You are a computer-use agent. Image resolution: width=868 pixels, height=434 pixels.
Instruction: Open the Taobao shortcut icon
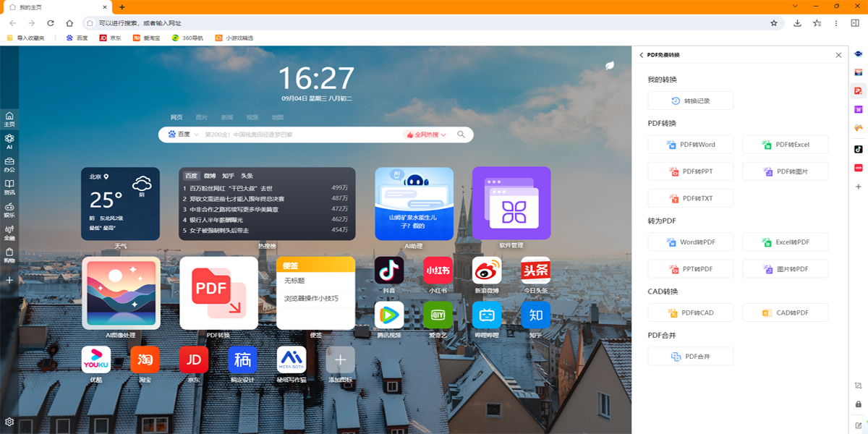pyautogui.click(x=145, y=359)
